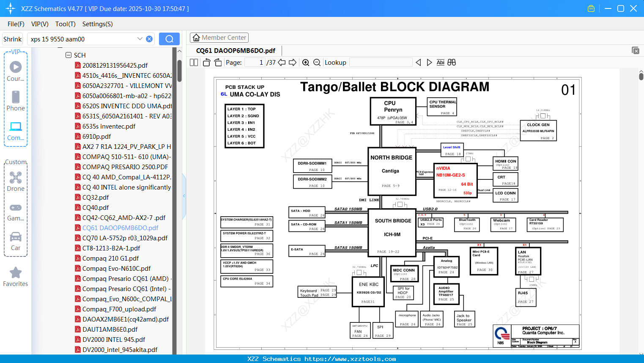Open the yellow toolbox icon in title bar
644x363 pixels.
(591, 8)
